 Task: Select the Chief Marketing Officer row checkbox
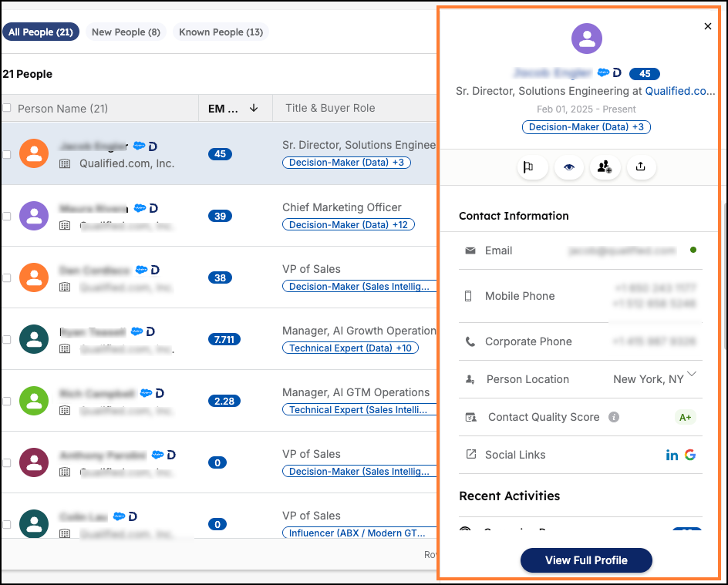coord(7,216)
